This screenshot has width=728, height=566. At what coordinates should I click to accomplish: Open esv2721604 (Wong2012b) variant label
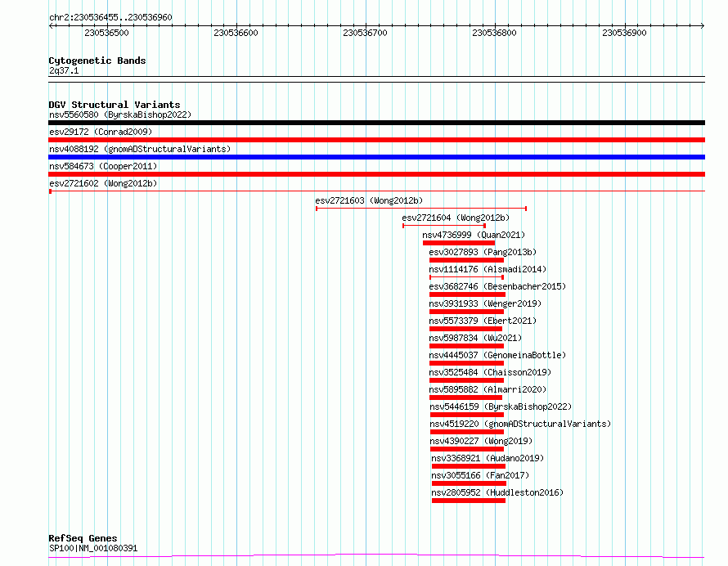(456, 218)
